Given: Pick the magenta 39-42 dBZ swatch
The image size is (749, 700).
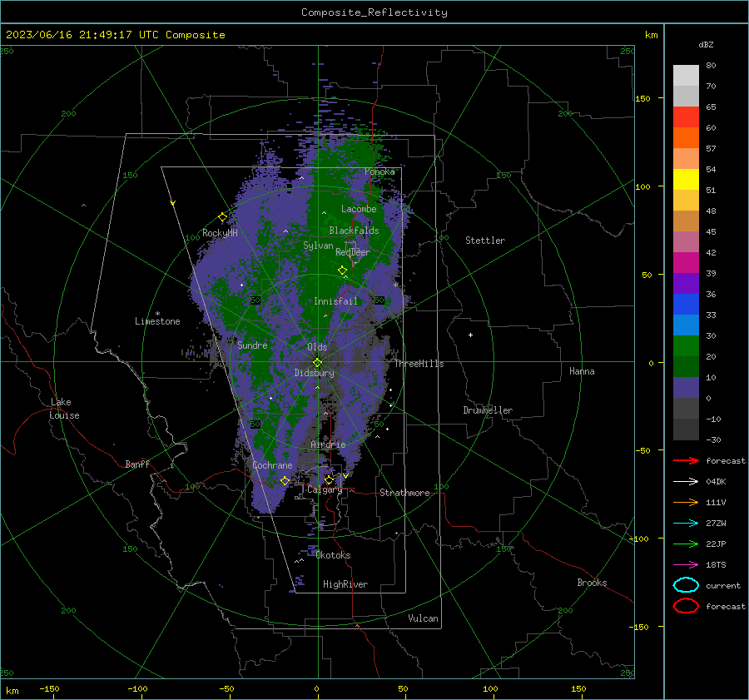Looking at the screenshot, I should pos(686,263).
